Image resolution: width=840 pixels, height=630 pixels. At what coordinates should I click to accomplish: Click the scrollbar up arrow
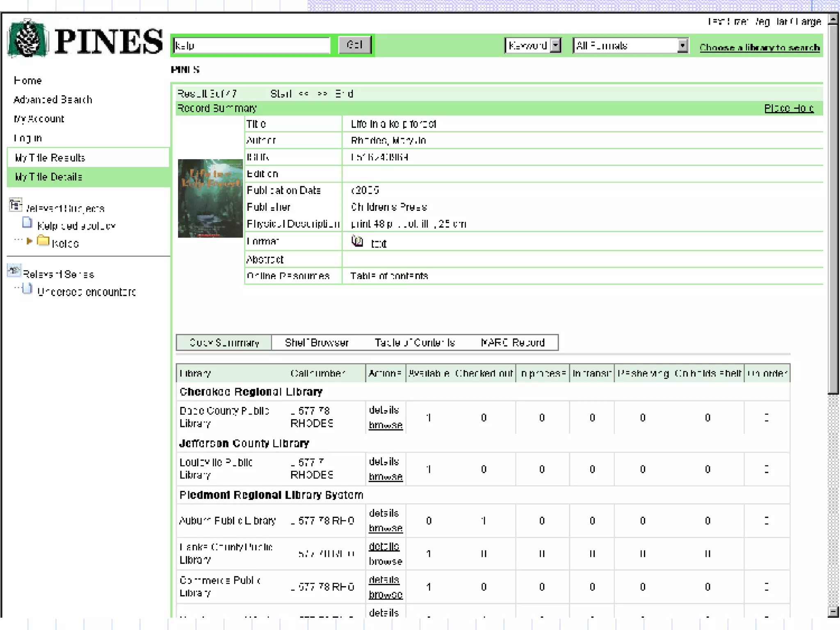coord(833,19)
